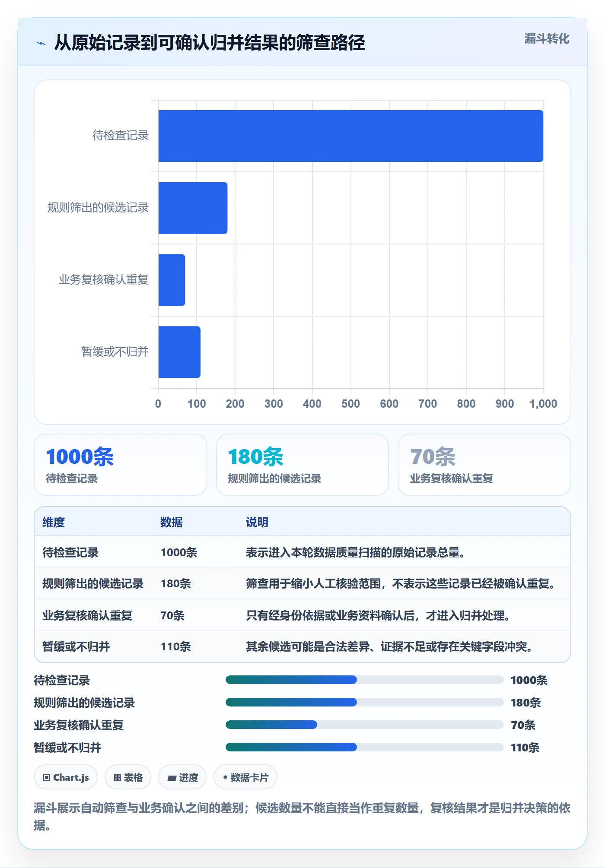The height and width of the screenshot is (868, 605).
Task: Open the 70条 confirmed duplicates data card
Action: (x=484, y=465)
